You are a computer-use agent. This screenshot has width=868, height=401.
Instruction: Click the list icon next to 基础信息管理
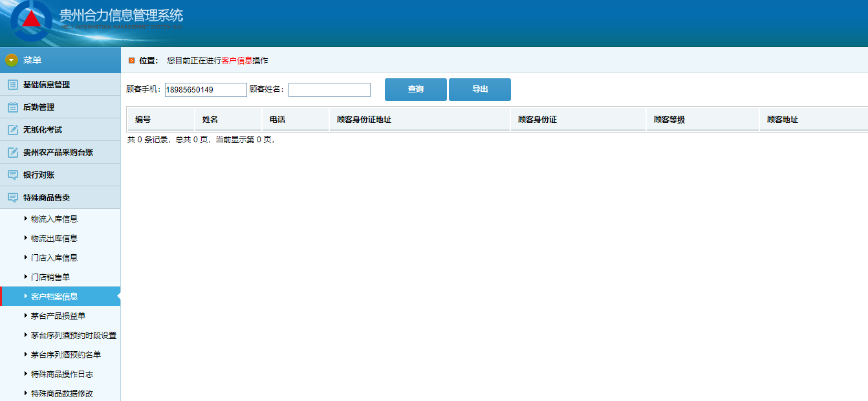pyautogui.click(x=12, y=85)
